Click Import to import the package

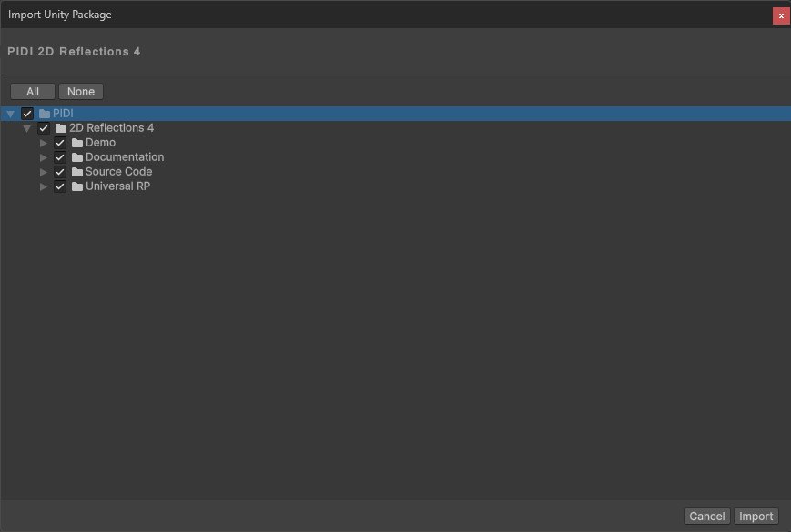[x=756, y=516]
